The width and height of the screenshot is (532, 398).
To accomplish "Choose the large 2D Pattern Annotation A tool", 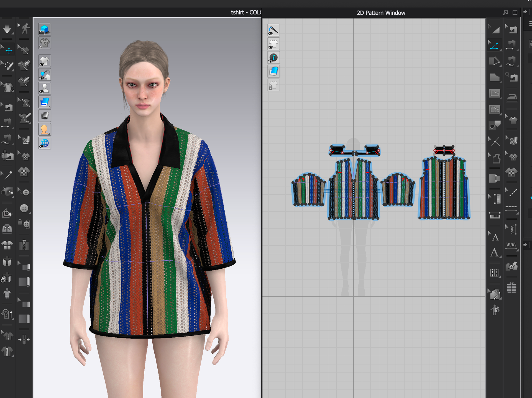I will 495,253.
